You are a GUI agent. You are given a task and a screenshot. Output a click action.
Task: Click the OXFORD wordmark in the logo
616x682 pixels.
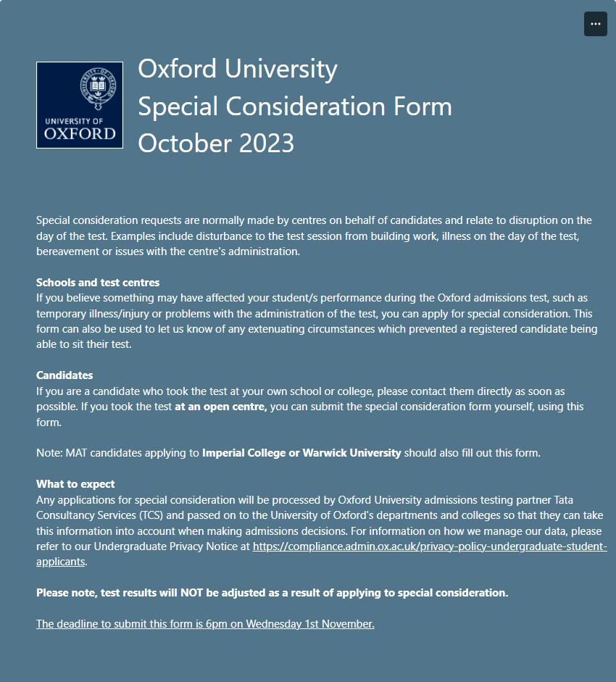[x=80, y=134]
